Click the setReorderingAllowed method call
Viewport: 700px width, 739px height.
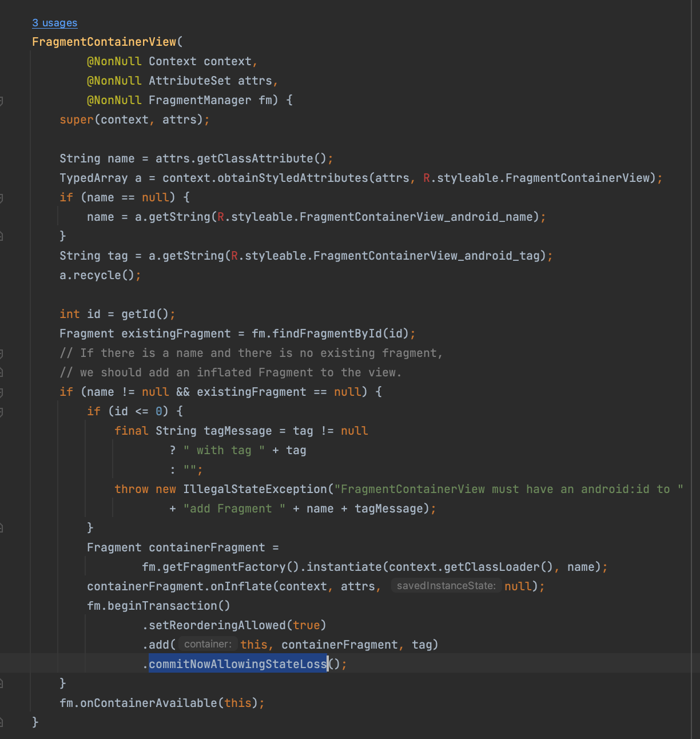tap(217, 625)
